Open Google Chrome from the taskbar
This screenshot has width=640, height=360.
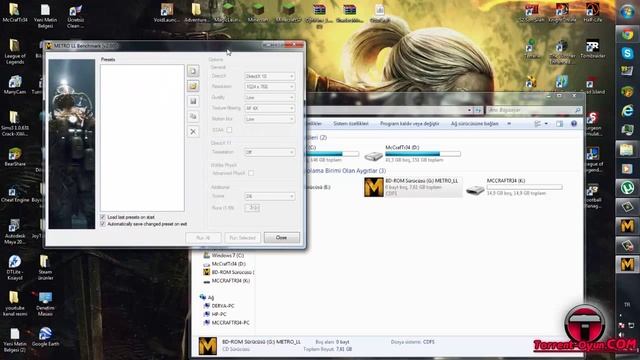coord(627,35)
